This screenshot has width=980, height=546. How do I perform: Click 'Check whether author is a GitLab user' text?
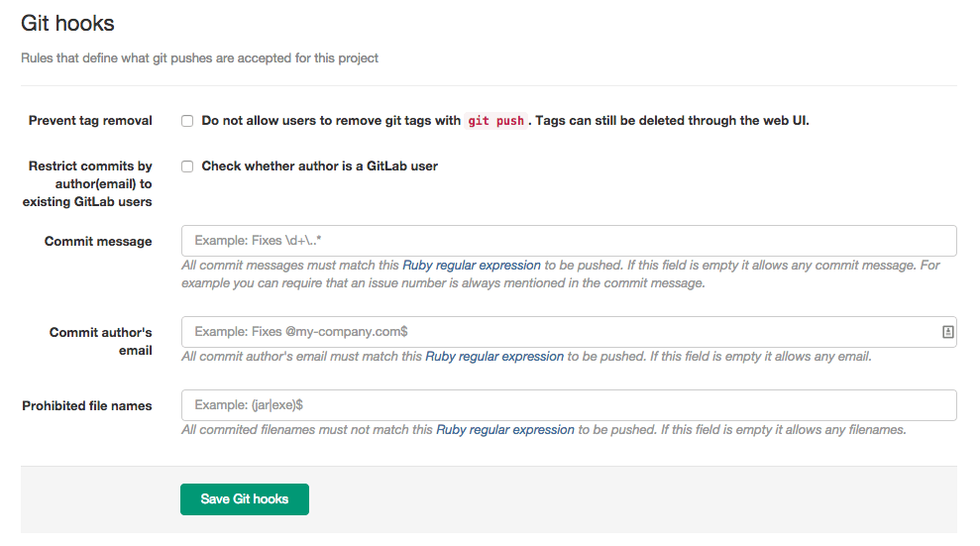point(319,166)
